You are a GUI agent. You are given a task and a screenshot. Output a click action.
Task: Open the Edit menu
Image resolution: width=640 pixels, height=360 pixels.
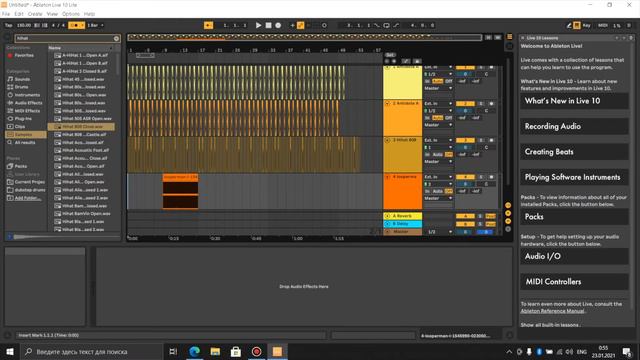coord(19,14)
